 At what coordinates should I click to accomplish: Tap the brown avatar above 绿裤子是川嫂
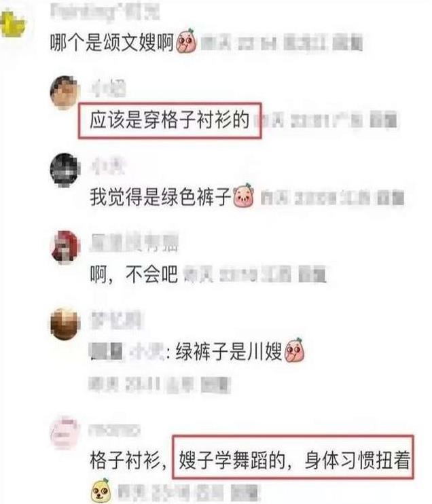click(65, 324)
